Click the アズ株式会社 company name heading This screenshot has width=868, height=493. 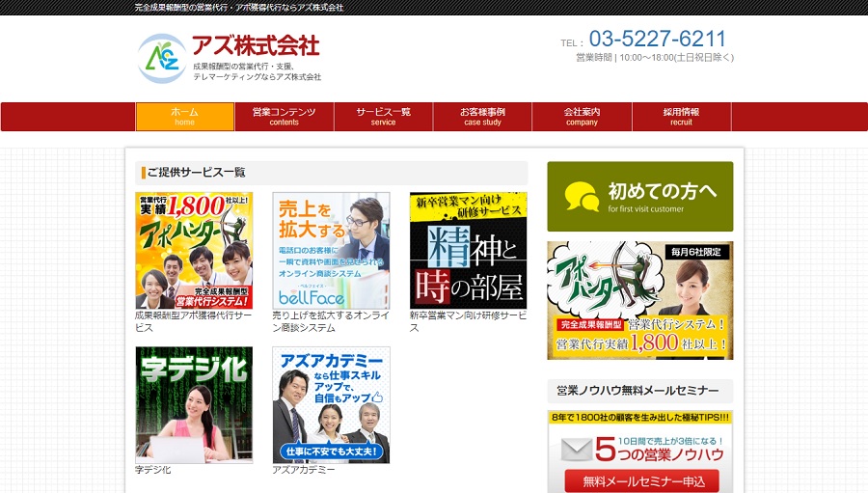coord(256,45)
